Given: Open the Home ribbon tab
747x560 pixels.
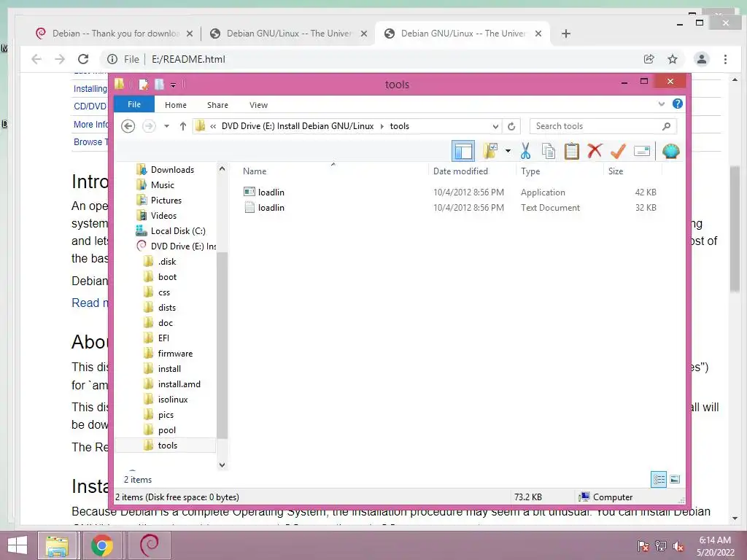Looking at the screenshot, I should coord(176,105).
